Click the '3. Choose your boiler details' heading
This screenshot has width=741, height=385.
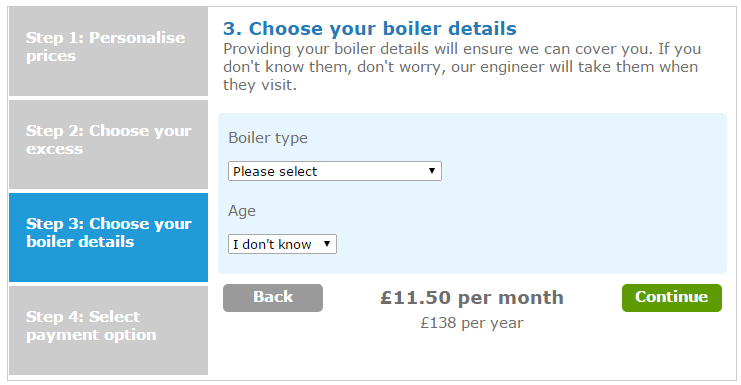370,29
